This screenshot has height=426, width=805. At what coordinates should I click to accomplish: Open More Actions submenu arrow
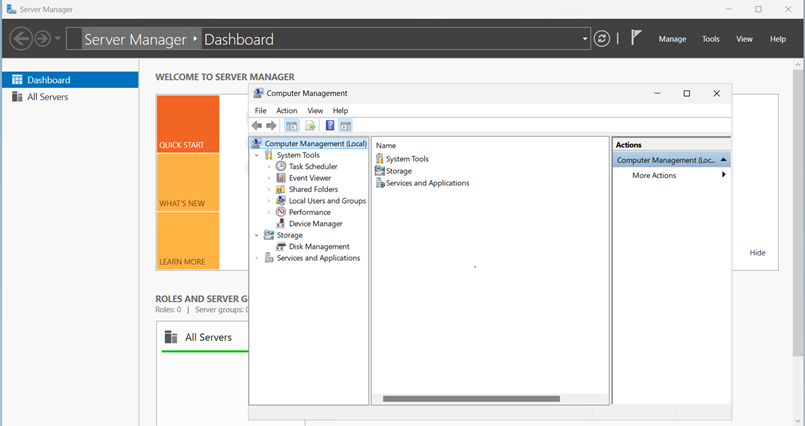pyautogui.click(x=723, y=175)
